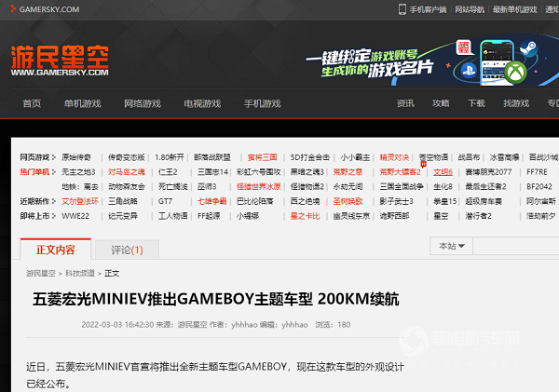The width and height of the screenshot is (559, 392).
Task: Open the 传奇变态版 link
Action: tap(127, 157)
